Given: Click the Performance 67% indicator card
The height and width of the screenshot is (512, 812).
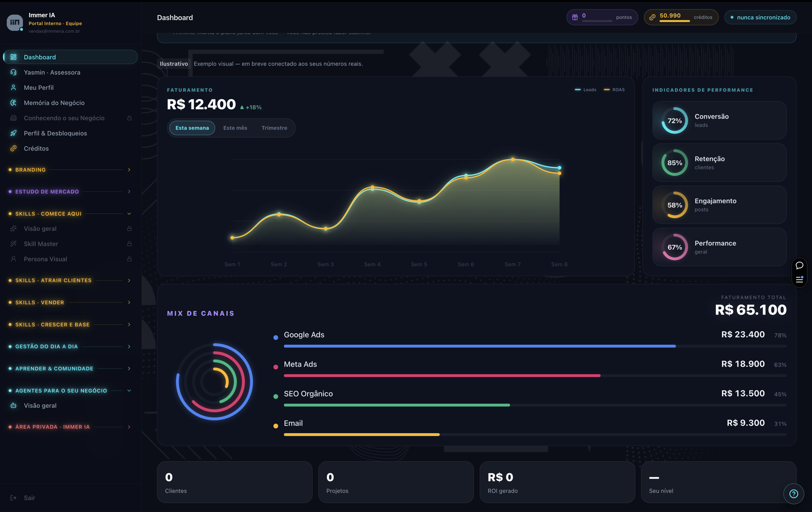Looking at the screenshot, I should (x=719, y=247).
